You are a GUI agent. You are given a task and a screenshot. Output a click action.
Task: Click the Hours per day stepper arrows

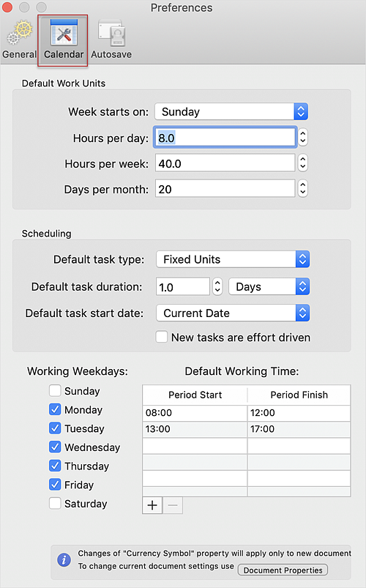pos(302,137)
